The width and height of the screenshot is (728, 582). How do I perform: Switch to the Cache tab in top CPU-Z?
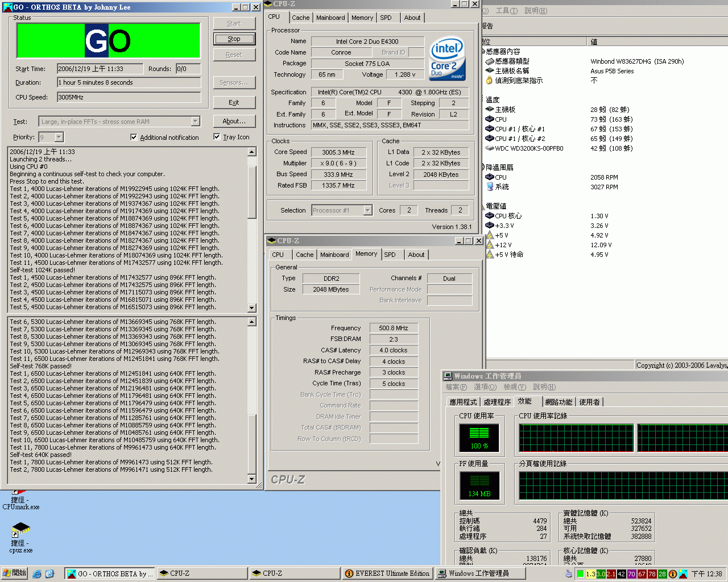301,18
